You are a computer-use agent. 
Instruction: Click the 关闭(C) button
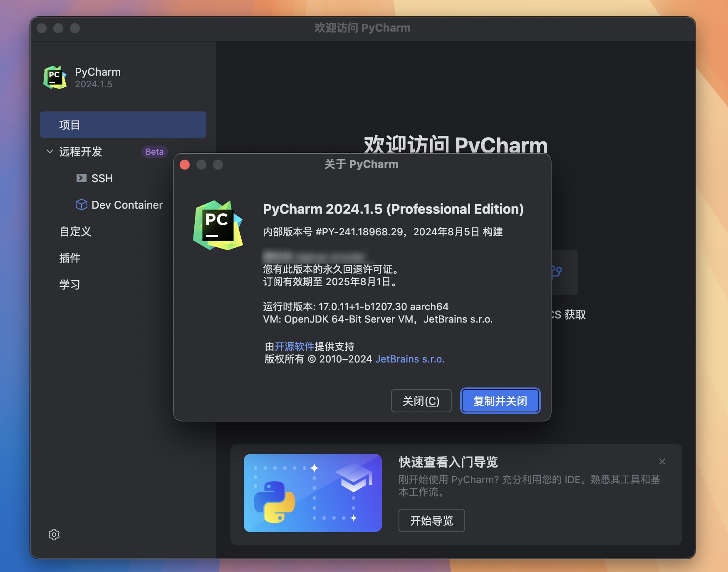click(421, 401)
